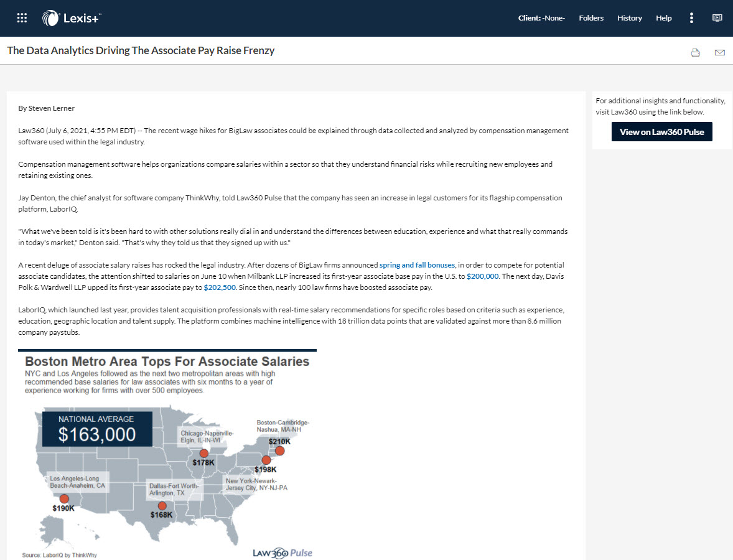The image size is (733, 560).
Task: Click the New York $198K marker dot
Action: (x=266, y=460)
